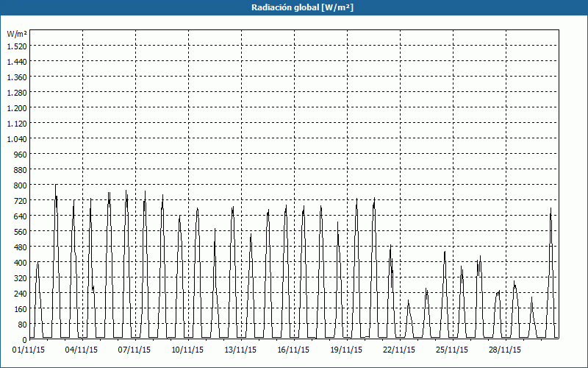The height and width of the screenshot is (368, 588).
Task: Click the 240 y-axis value
Action: click(21, 294)
